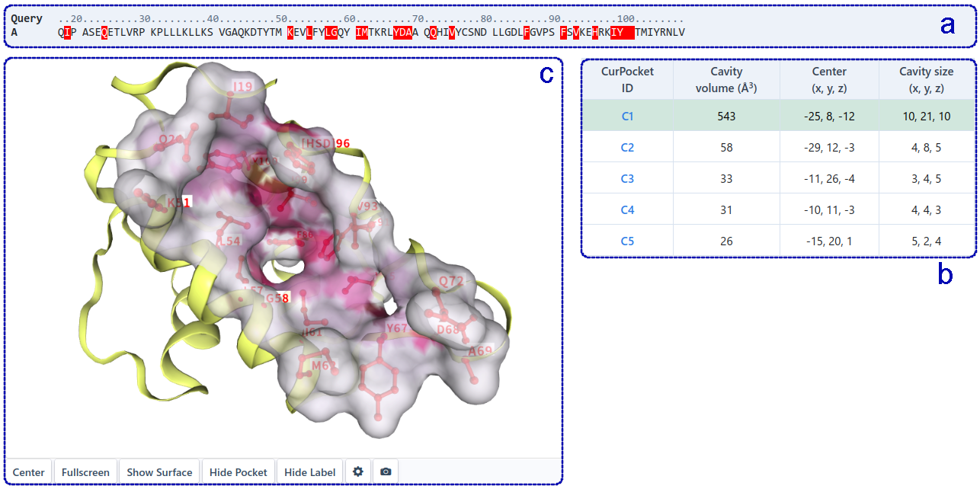Toggle the Hide Label button
Screen dimensions: 980x489
[309, 472]
